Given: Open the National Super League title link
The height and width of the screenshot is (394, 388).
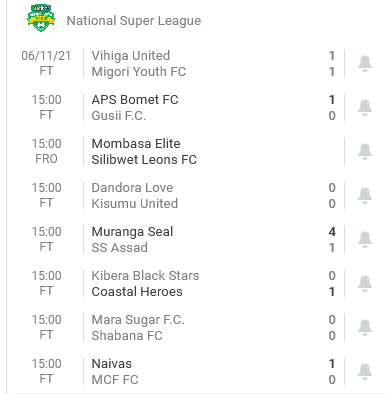Looking at the screenshot, I should [x=134, y=21].
